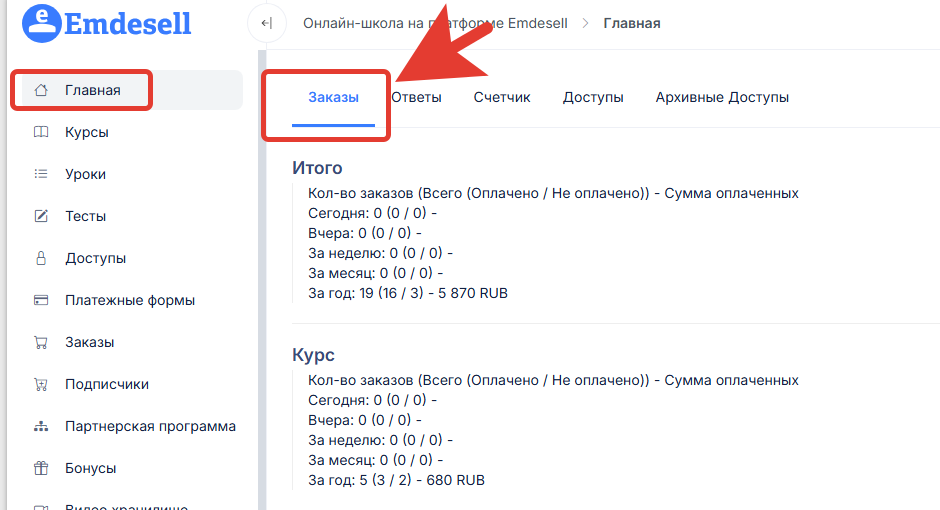The height and width of the screenshot is (510, 940).
Task: Click the hierarchy icon beside Партнерская программа
Action: point(41,426)
